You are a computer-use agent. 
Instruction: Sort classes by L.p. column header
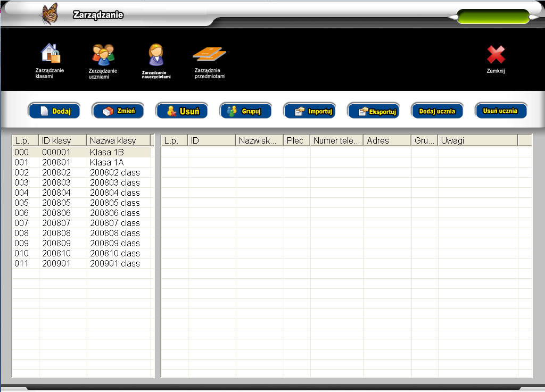click(x=25, y=140)
